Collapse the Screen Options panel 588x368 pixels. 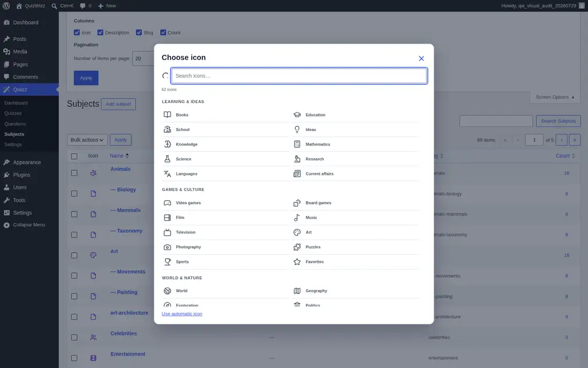tap(555, 97)
